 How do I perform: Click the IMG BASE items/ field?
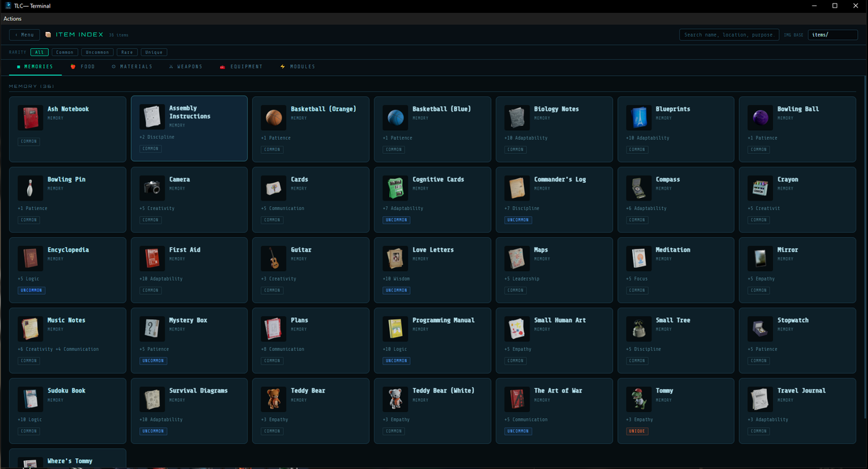(833, 35)
